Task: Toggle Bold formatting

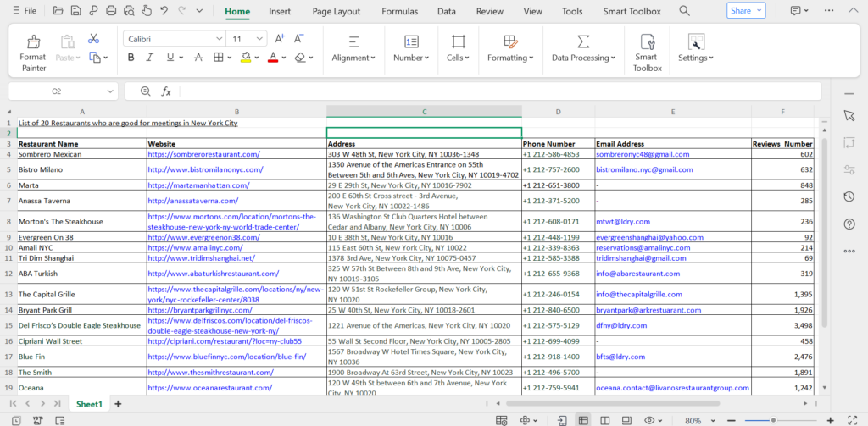Action: click(x=131, y=58)
